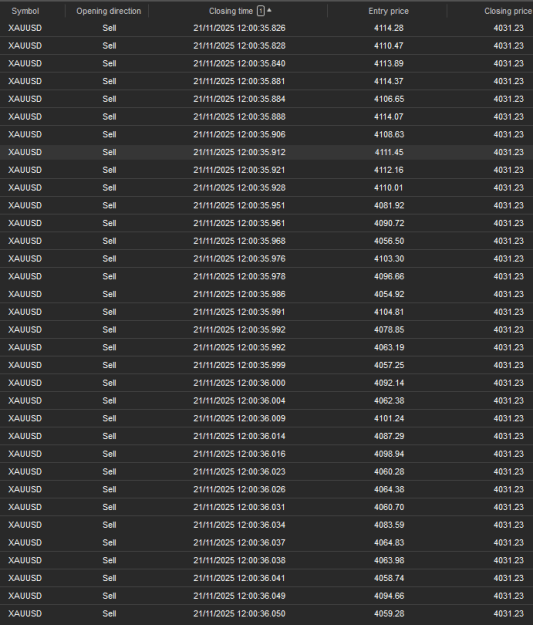
Task: Select the trade with entry price 4059.28
Action: (x=266, y=614)
